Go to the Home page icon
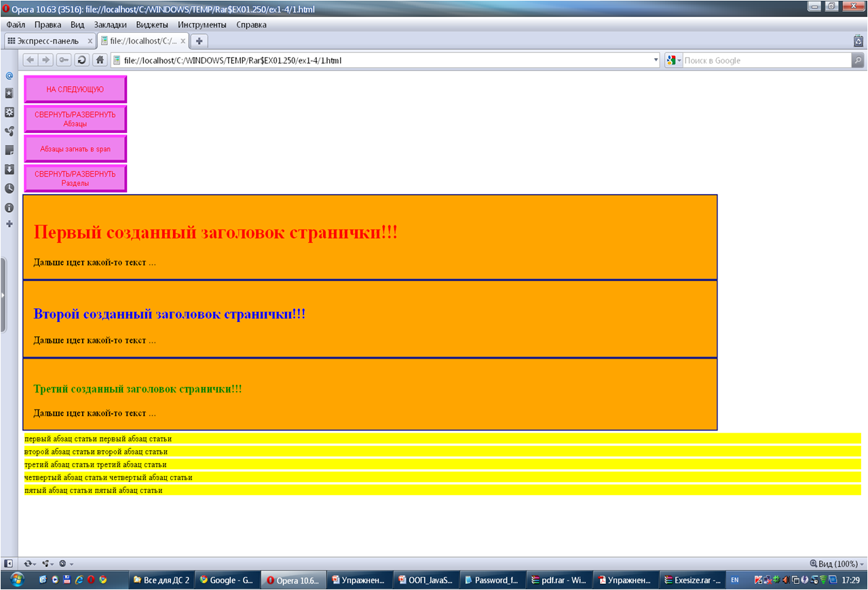Screen dimensions: 868x590 pos(100,60)
